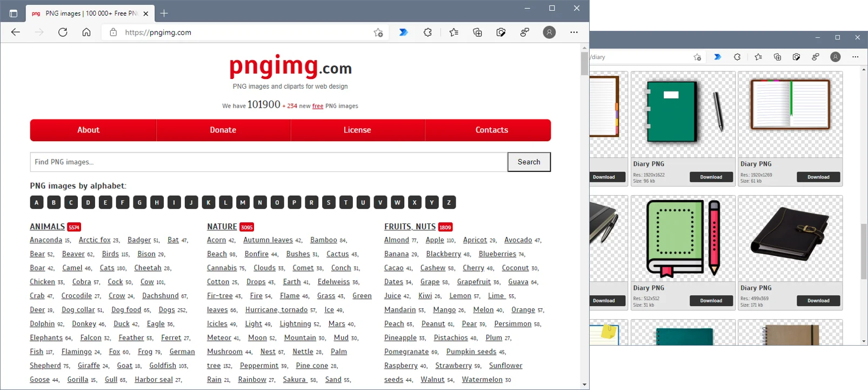Open the Blueberries link
This screenshot has height=390, width=868.
[497, 254]
